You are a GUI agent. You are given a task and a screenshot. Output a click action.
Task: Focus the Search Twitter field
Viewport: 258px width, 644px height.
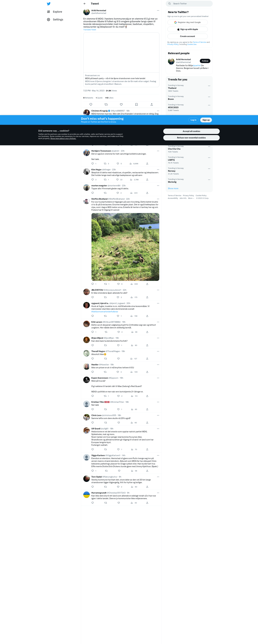[189, 3]
